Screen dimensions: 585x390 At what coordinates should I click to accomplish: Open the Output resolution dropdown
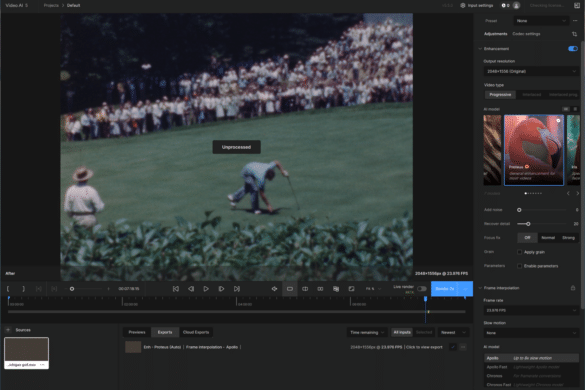coord(531,71)
